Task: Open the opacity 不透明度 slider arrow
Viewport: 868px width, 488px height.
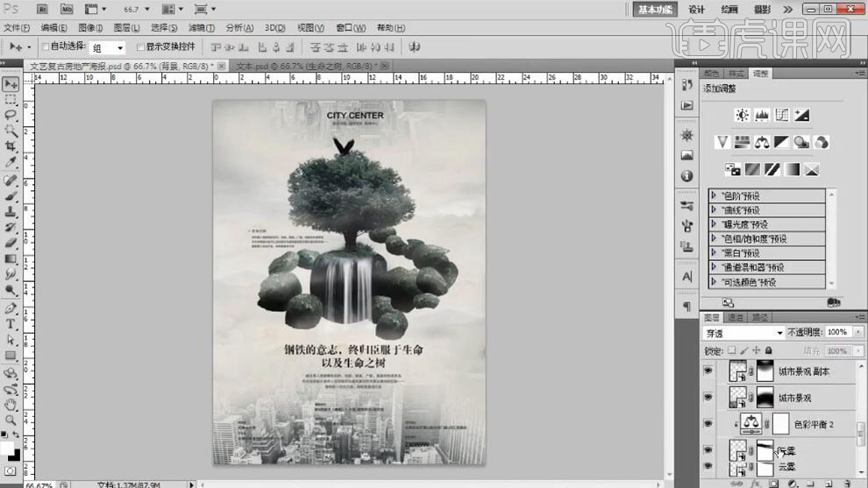Action: [x=858, y=332]
